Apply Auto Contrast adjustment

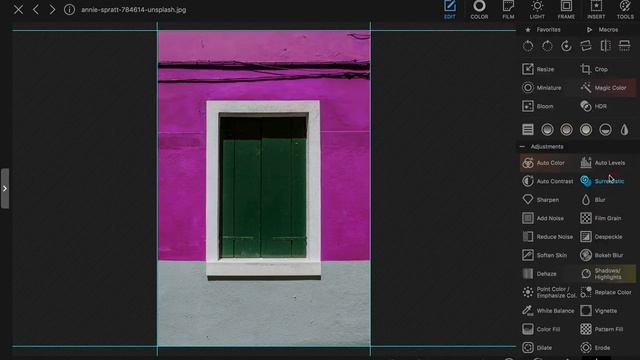click(x=547, y=181)
